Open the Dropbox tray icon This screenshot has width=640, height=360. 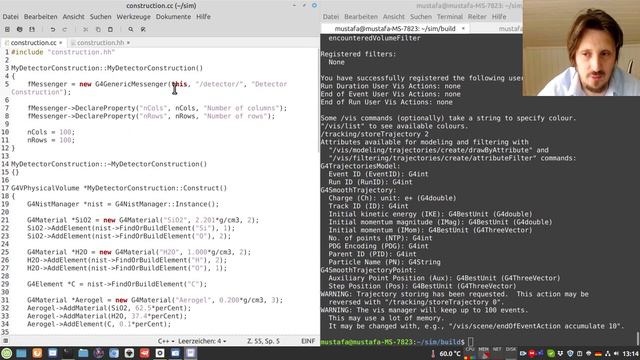tap(560, 353)
